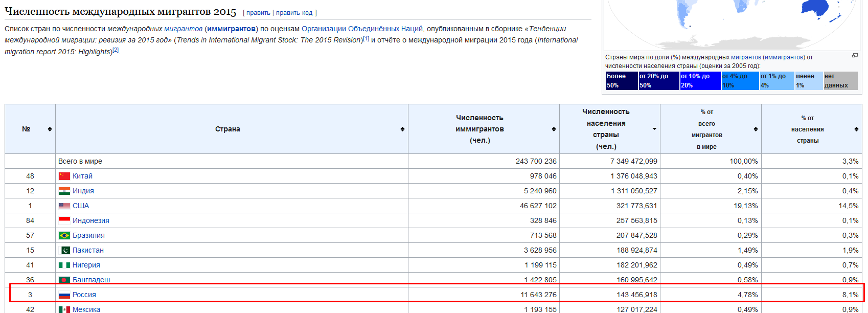Viewport: 868px width, 313px height.
Task: Click legend swatch от 20% до 50%
Action: [x=658, y=81]
